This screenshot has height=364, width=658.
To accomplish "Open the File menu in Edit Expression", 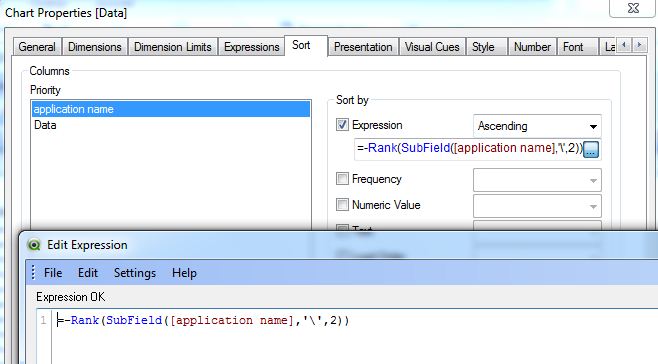I will click(x=53, y=273).
